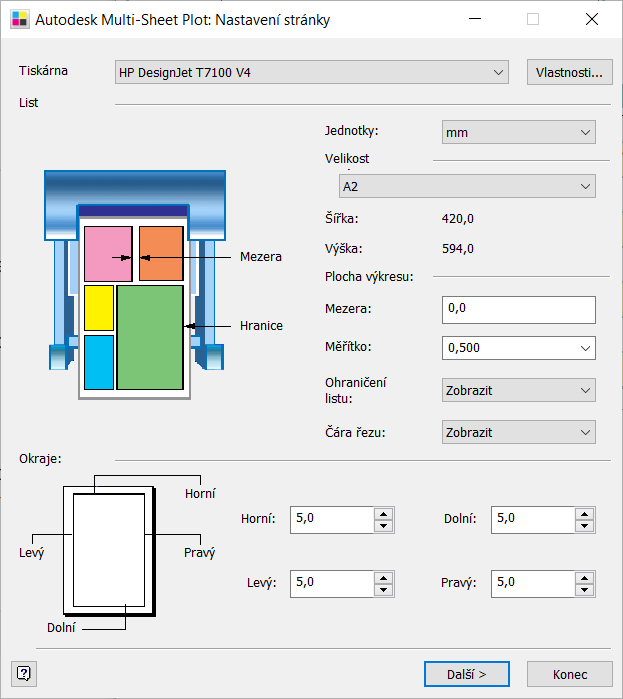623x699 pixels.
Task: Click the Autodesk Multi-Sheet Plot title icon
Action: 19,20
